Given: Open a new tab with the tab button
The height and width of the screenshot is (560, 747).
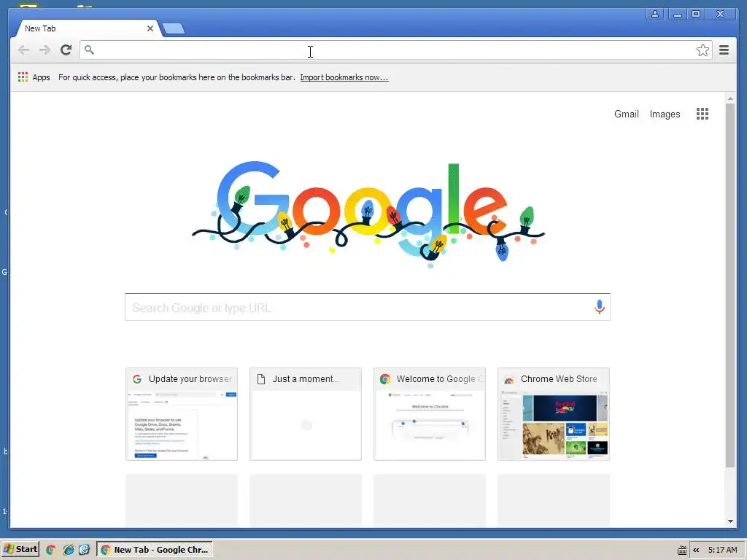Looking at the screenshot, I should 174,29.
